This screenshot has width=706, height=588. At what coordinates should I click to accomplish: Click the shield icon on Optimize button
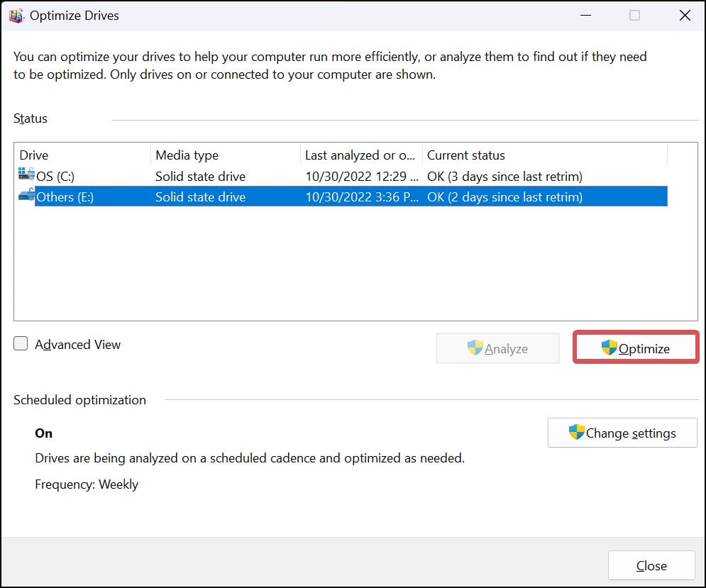(x=609, y=348)
